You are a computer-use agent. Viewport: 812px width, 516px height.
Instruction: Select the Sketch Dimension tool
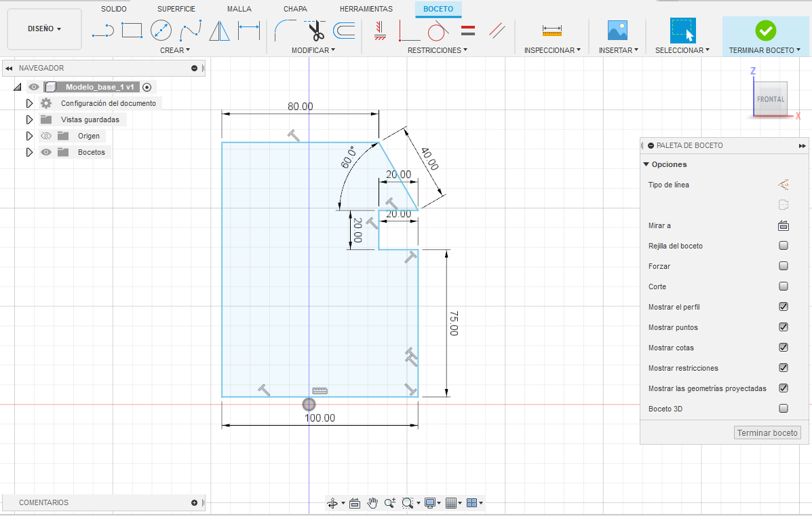[248, 31]
